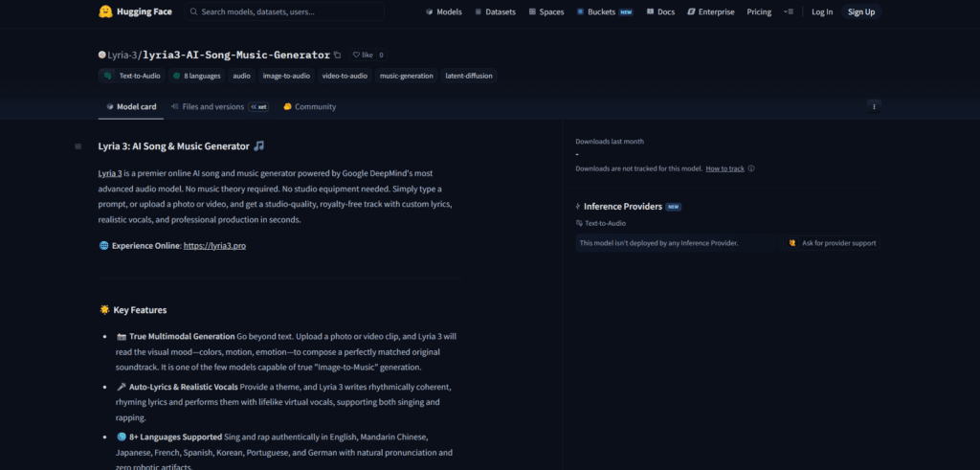Image resolution: width=980 pixels, height=470 pixels.
Task: Click the xet badge
Action: coord(258,107)
